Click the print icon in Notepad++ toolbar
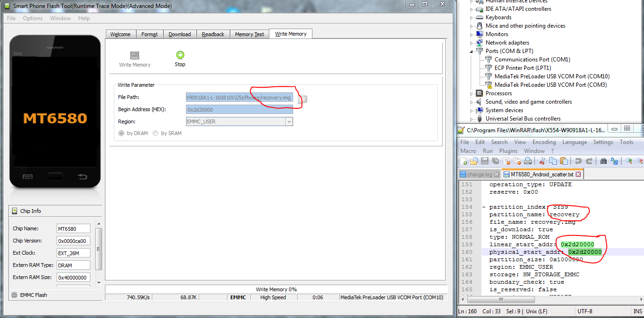 [528, 161]
